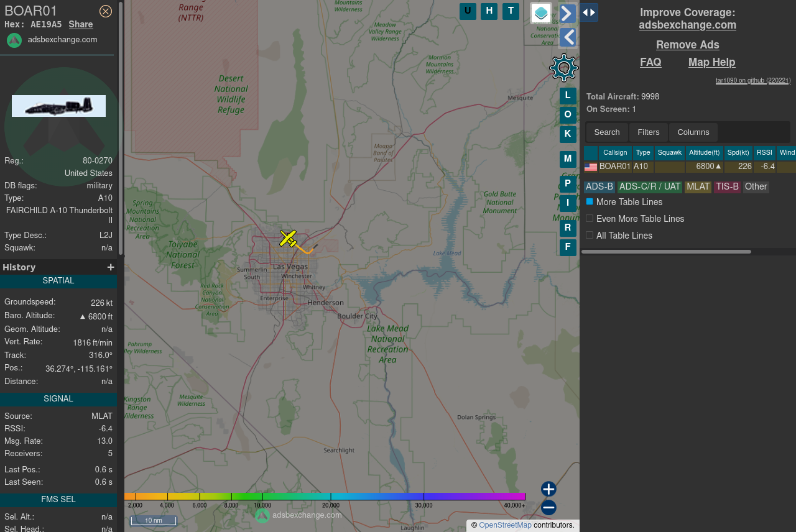Sort table by Spd(kt) column header

click(738, 153)
